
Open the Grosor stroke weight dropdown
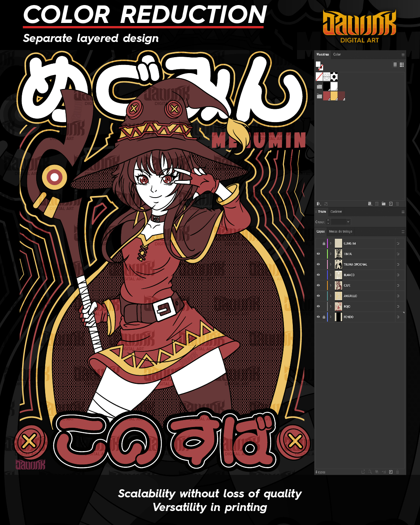348,222
